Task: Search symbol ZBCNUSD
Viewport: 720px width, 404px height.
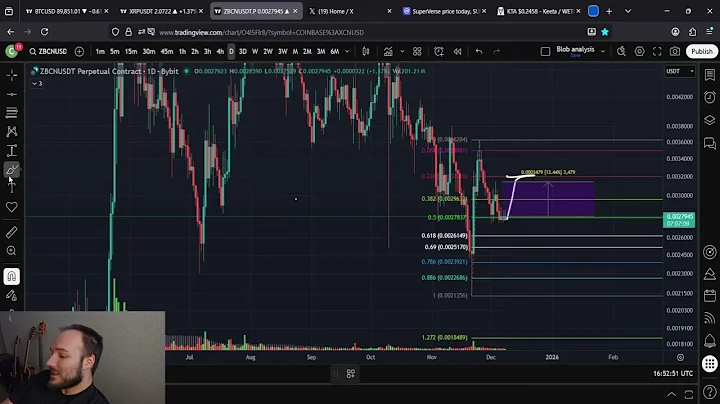Action: click(x=49, y=51)
